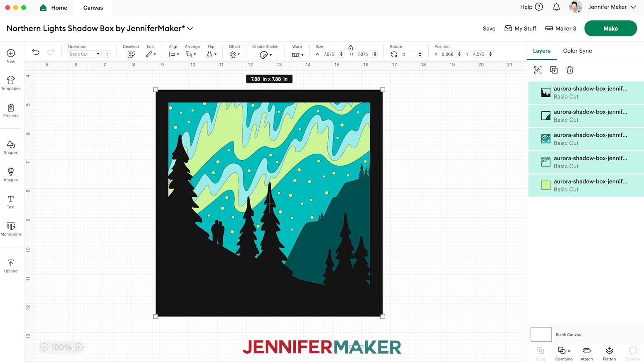The image size is (644, 362).
Task: Click the height size input field
Action: point(364,54)
